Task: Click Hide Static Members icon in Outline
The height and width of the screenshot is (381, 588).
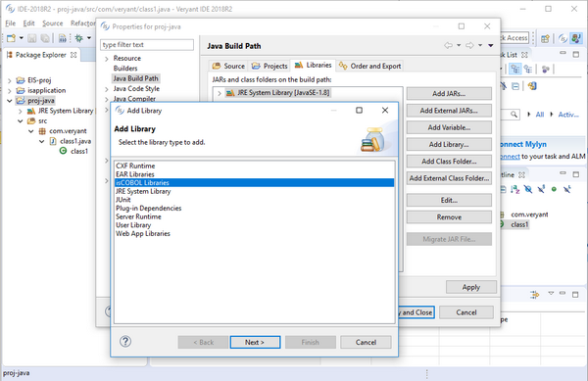Action: pos(541,190)
